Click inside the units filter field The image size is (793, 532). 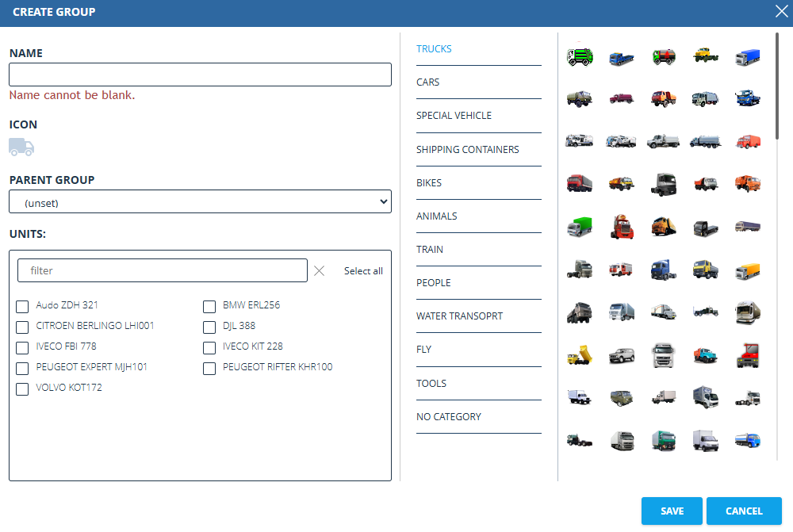click(x=163, y=270)
